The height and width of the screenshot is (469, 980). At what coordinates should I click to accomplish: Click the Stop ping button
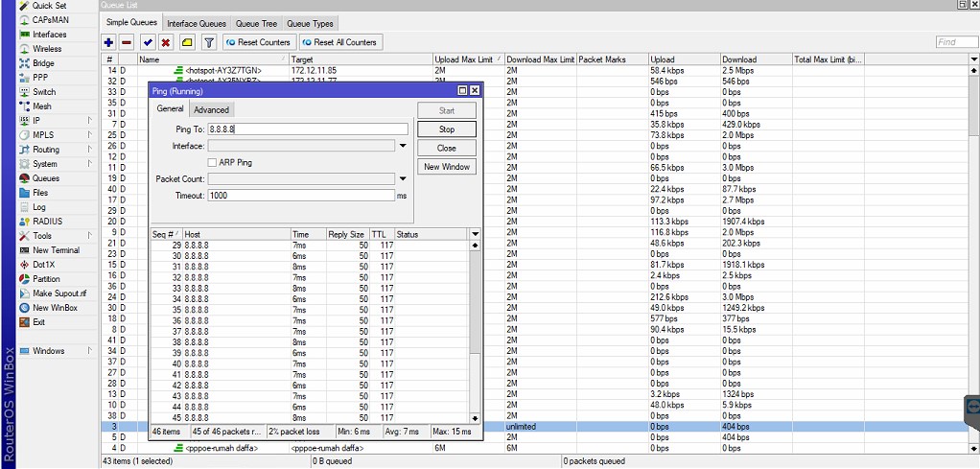coord(447,129)
